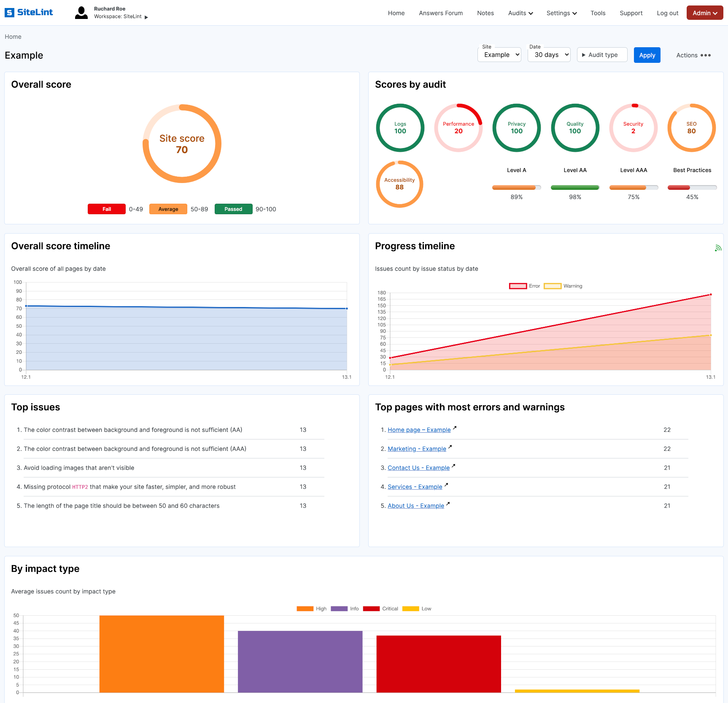Open the Services - Example link
Viewport: 728px width, 703px height.
pyautogui.click(x=415, y=487)
